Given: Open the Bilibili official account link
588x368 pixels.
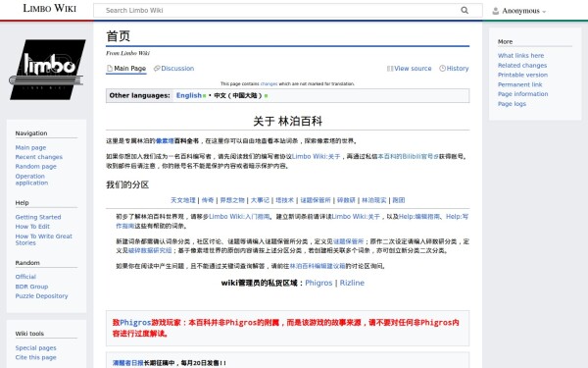Looking at the screenshot, I should (408, 156).
